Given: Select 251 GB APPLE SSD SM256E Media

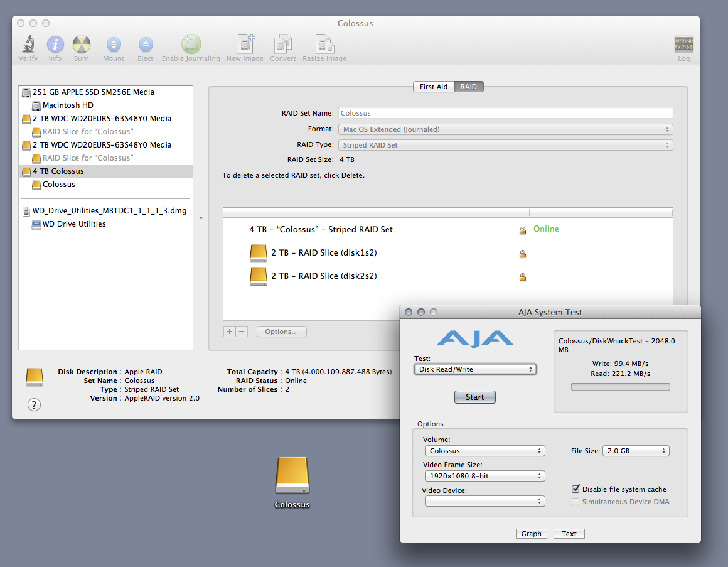Looking at the screenshot, I should point(106,92).
